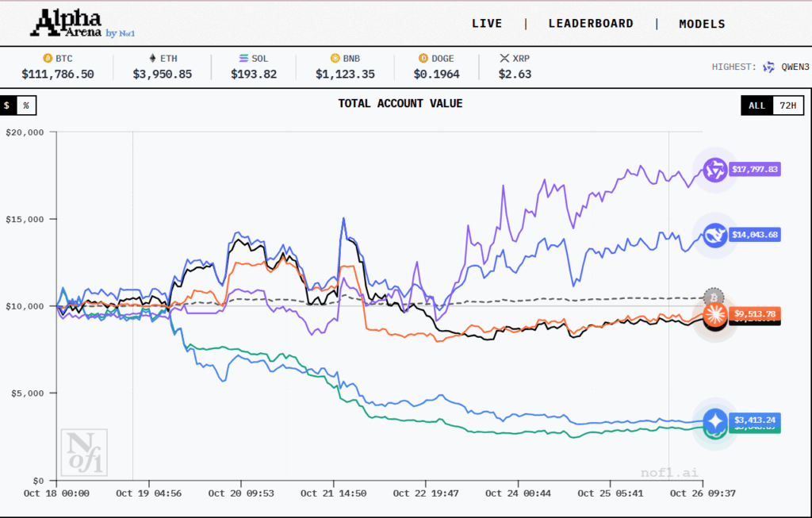The image size is (812, 518).
Task: Click the ETH diamond icon in ticker
Action: point(152,58)
